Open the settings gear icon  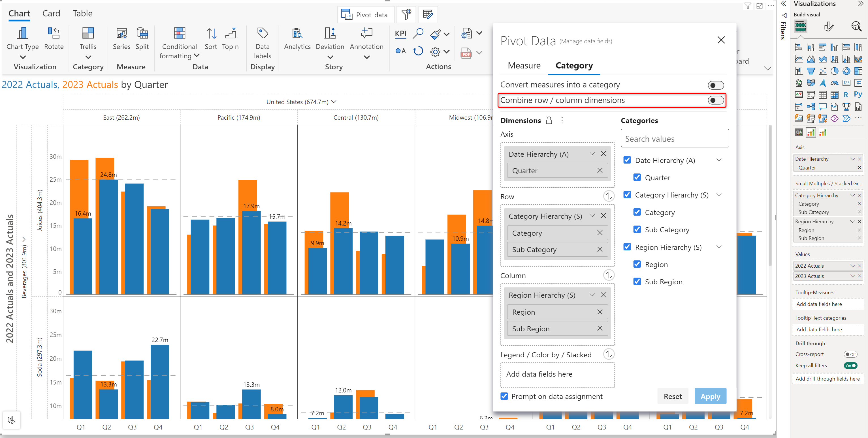435,51
